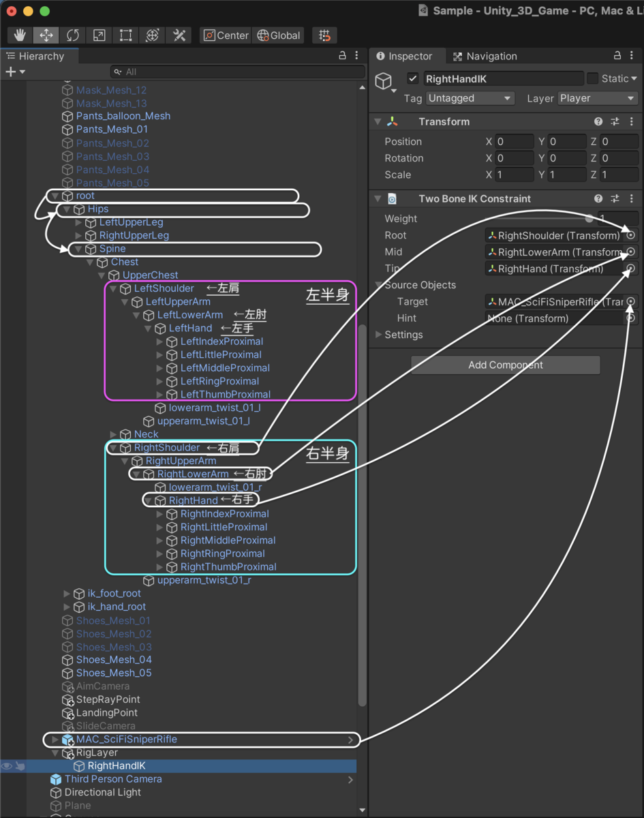Click the GameObject cube icon in Inspector

pos(384,82)
